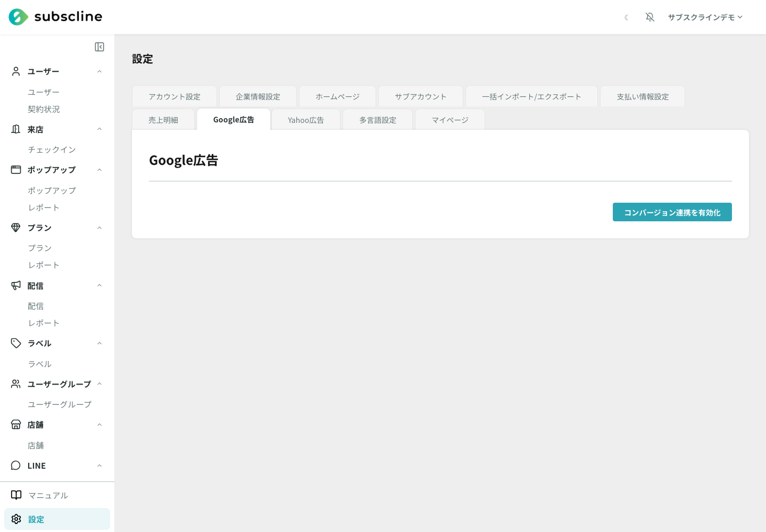
Task: Collapse the ユーザー section chevron
Action: [x=99, y=71]
